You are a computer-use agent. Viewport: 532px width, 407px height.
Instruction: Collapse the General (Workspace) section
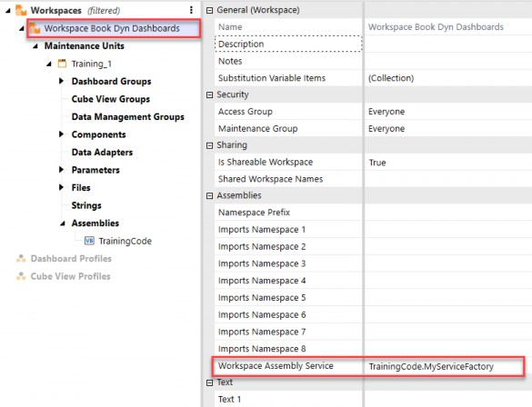coord(210,11)
